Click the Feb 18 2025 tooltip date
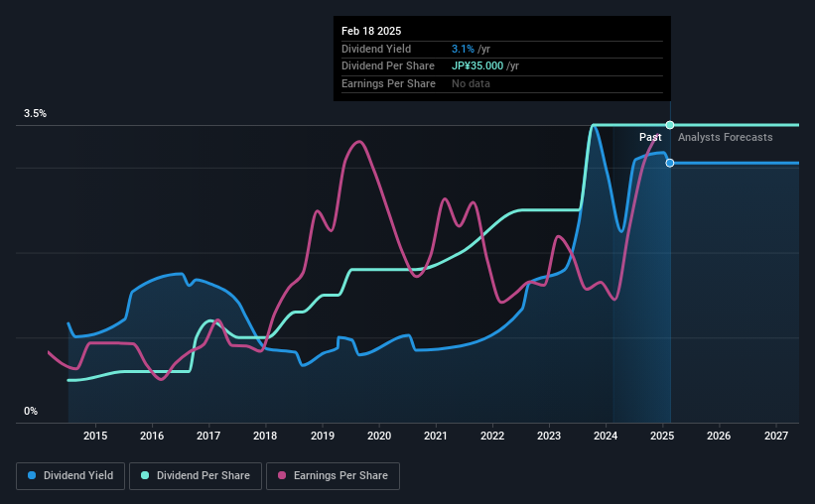This screenshot has width=815, height=504. click(x=371, y=31)
